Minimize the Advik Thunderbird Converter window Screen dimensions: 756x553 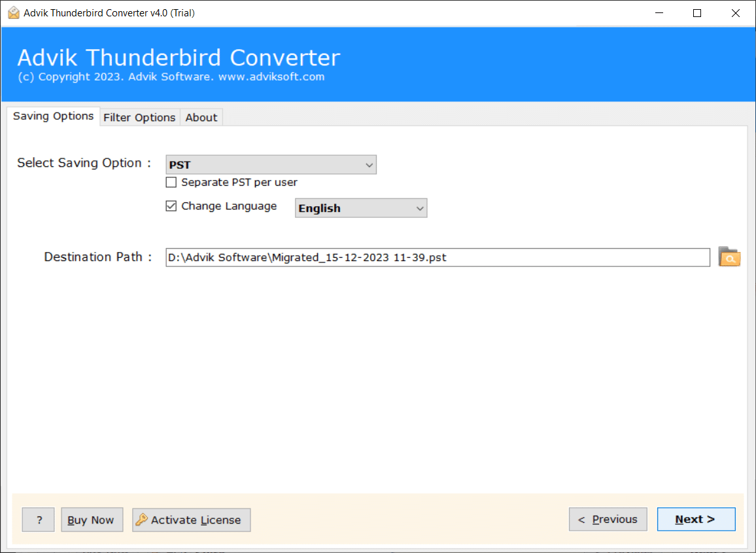(659, 13)
